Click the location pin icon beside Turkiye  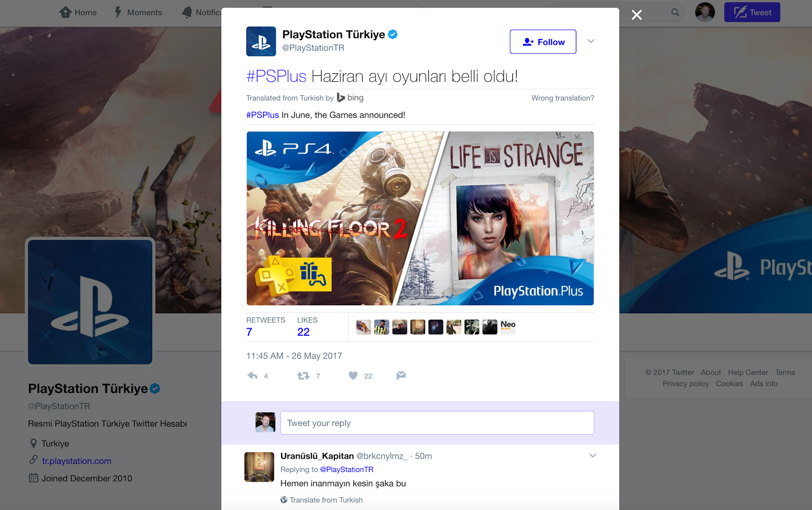click(x=33, y=443)
